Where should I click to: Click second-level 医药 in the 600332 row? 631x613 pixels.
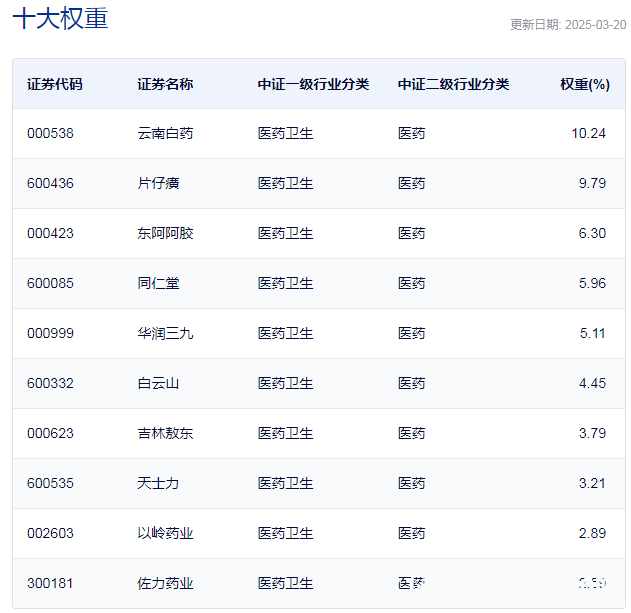point(411,383)
